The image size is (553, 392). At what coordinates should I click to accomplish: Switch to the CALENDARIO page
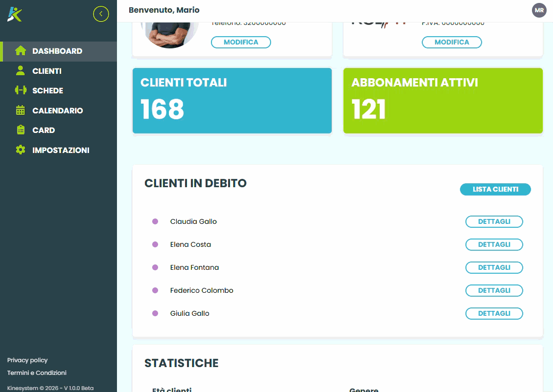59,110
